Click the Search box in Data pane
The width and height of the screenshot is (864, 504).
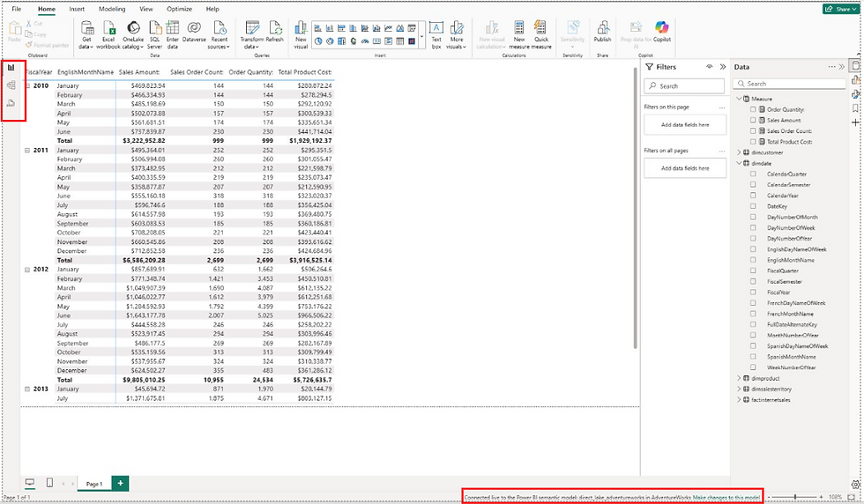(789, 83)
